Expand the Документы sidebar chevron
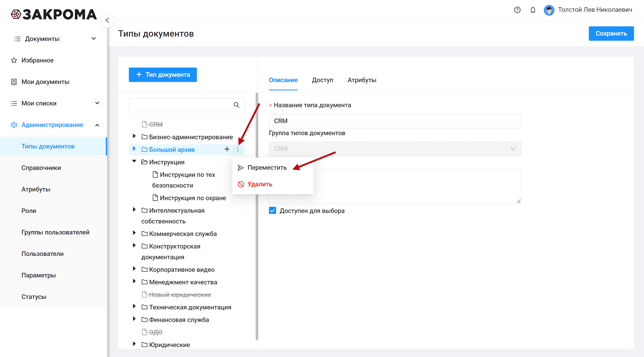Image resolution: width=644 pixels, height=357 pixels. 94,39
